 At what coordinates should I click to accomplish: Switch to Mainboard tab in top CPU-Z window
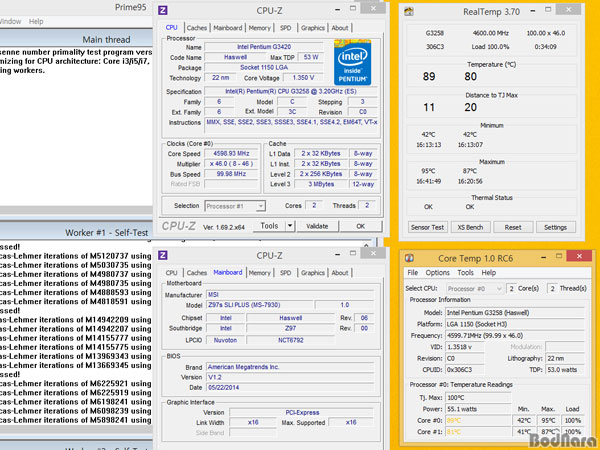tap(228, 28)
